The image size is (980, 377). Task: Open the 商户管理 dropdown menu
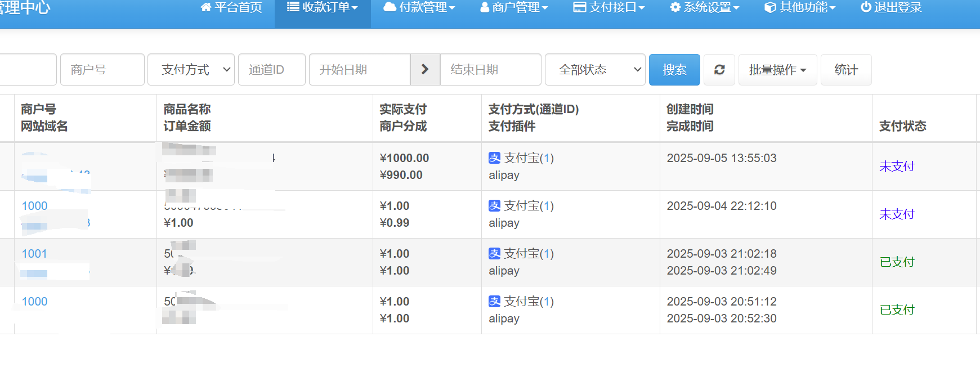(x=514, y=7)
